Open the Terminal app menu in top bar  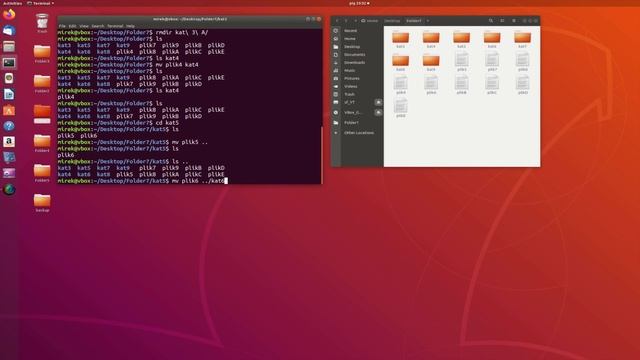coord(40,3)
